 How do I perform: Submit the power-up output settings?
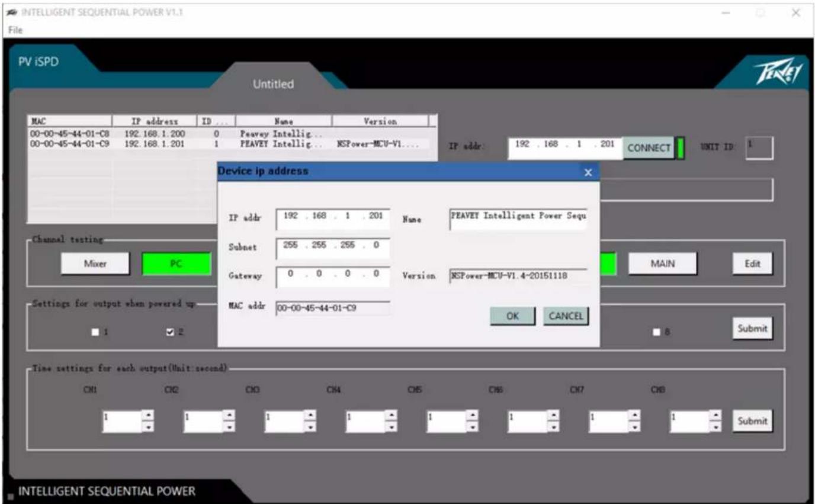(x=752, y=328)
